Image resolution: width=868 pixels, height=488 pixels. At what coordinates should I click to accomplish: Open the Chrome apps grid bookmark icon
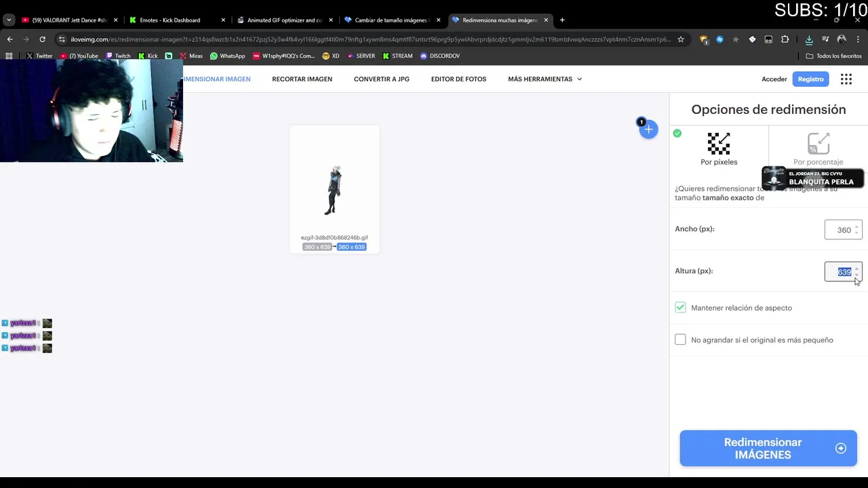click(x=9, y=56)
